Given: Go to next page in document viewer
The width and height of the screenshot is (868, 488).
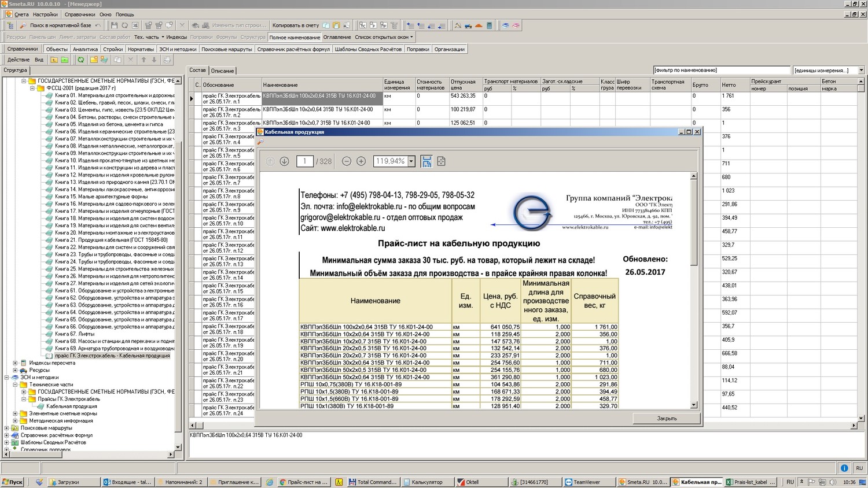Looking at the screenshot, I should 284,161.
